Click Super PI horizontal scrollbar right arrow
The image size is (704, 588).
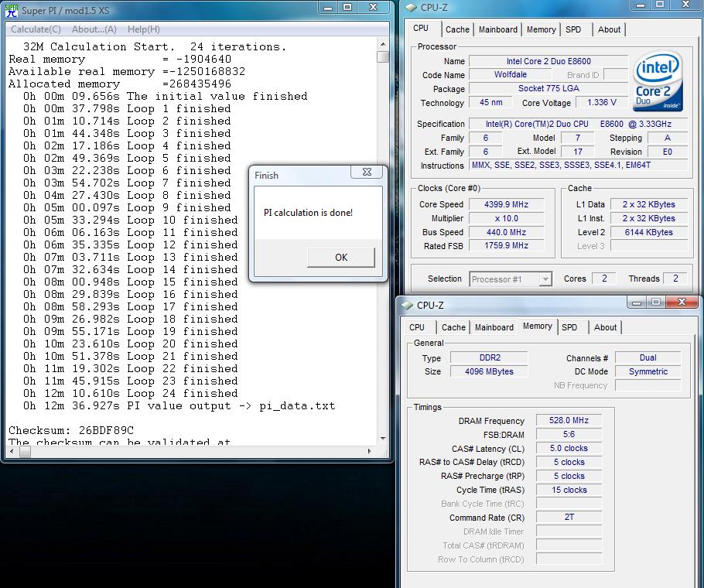(370, 452)
